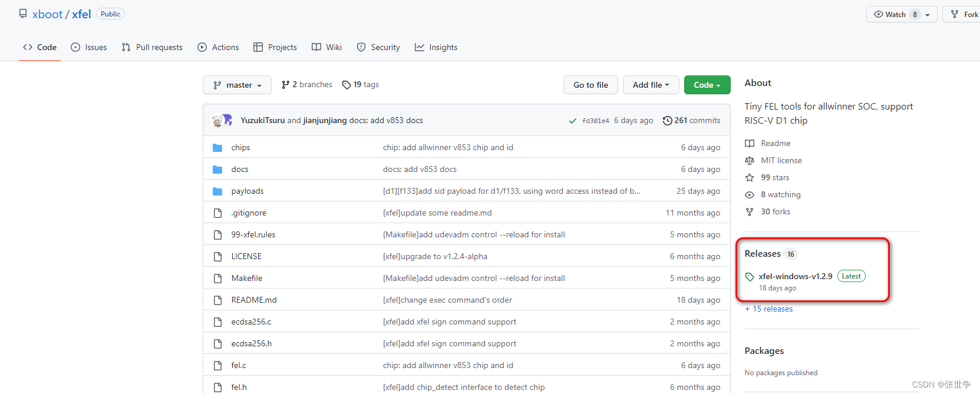Open commit message 'docs: add v853 docs' in docs row

[420, 170]
